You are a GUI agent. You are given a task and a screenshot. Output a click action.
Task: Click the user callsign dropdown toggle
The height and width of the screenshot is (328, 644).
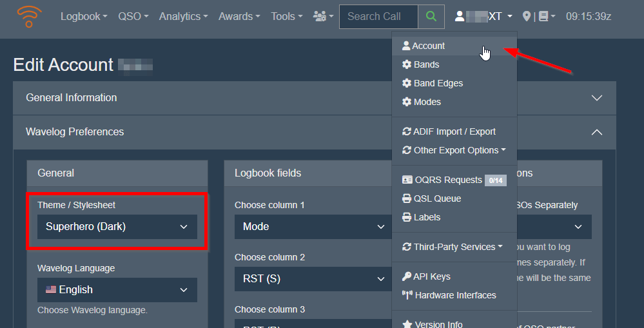click(x=484, y=16)
